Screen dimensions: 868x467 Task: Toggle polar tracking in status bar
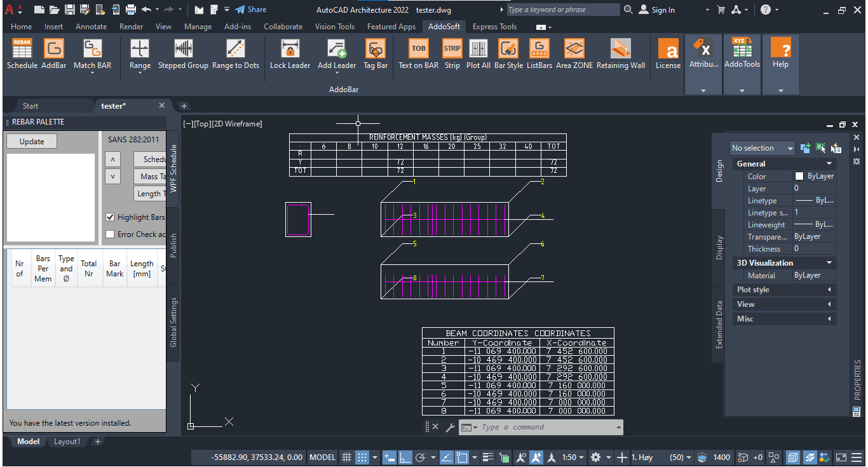coord(420,457)
